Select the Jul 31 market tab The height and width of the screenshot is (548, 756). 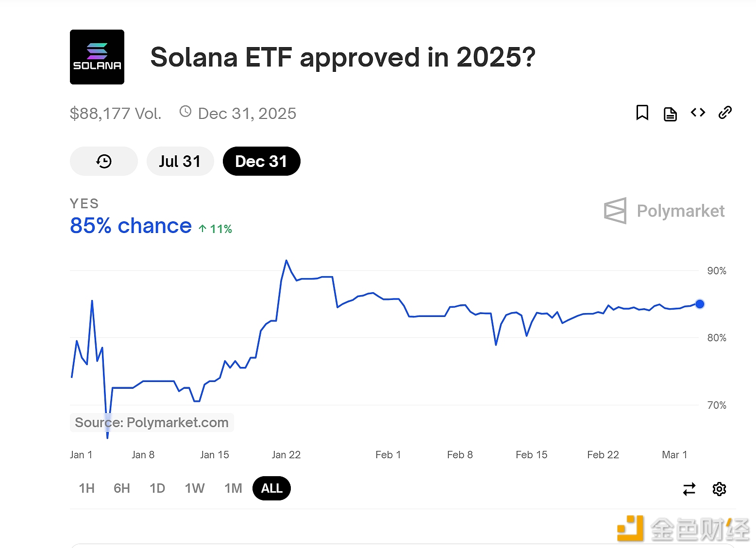(180, 161)
